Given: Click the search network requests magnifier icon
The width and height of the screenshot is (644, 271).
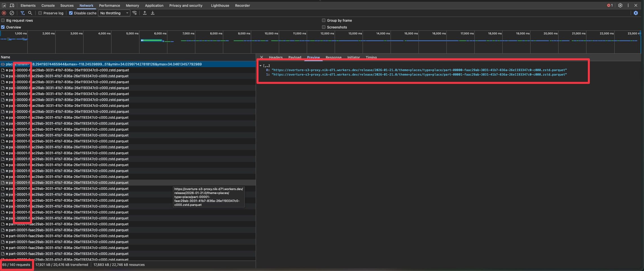Looking at the screenshot, I should coord(30,13).
